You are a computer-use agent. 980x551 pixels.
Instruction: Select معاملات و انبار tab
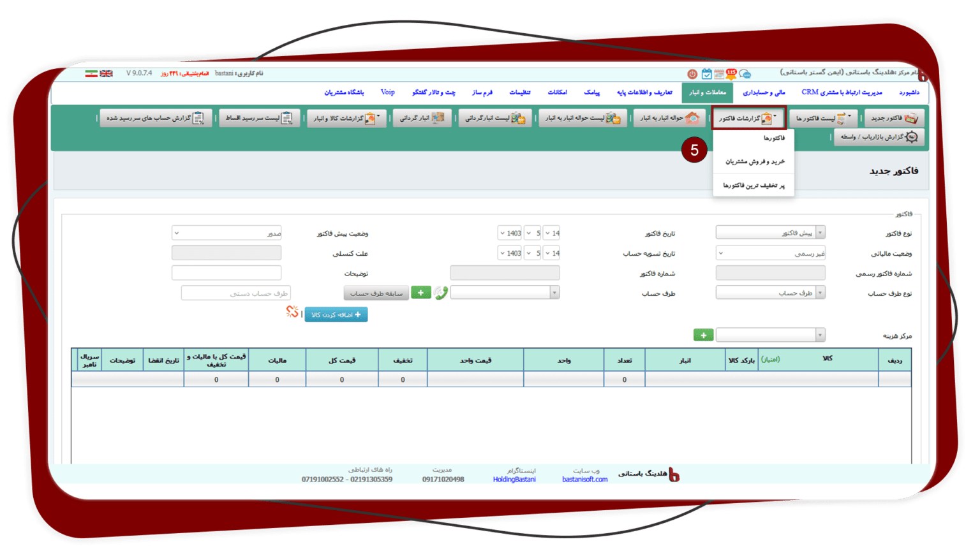coord(707,92)
